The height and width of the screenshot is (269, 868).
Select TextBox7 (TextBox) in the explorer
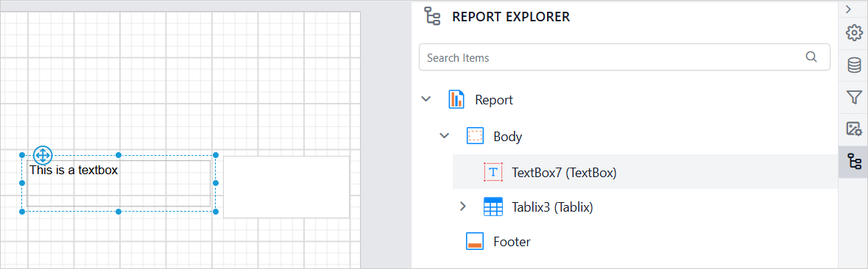(x=564, y=173)
